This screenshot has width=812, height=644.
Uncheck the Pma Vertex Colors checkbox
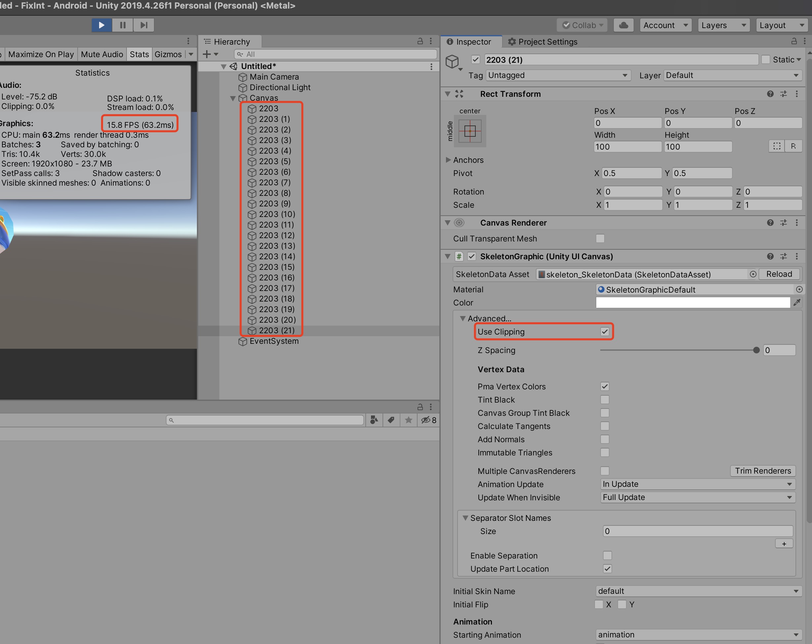click(x=605, y=386)
